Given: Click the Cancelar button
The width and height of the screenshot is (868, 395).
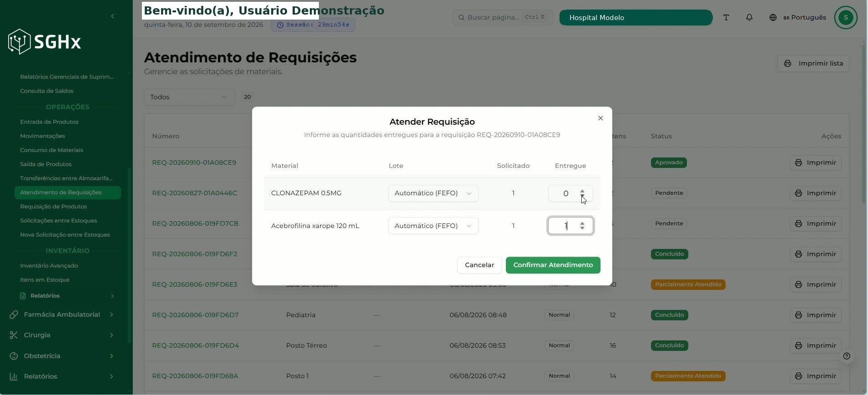Looking at the screenshot, I should coord(479,265).
